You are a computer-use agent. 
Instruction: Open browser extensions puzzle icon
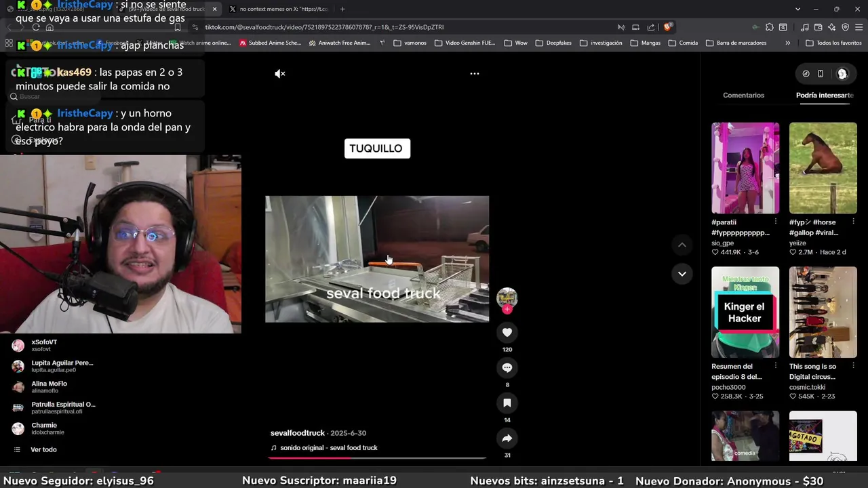point(769,27)
